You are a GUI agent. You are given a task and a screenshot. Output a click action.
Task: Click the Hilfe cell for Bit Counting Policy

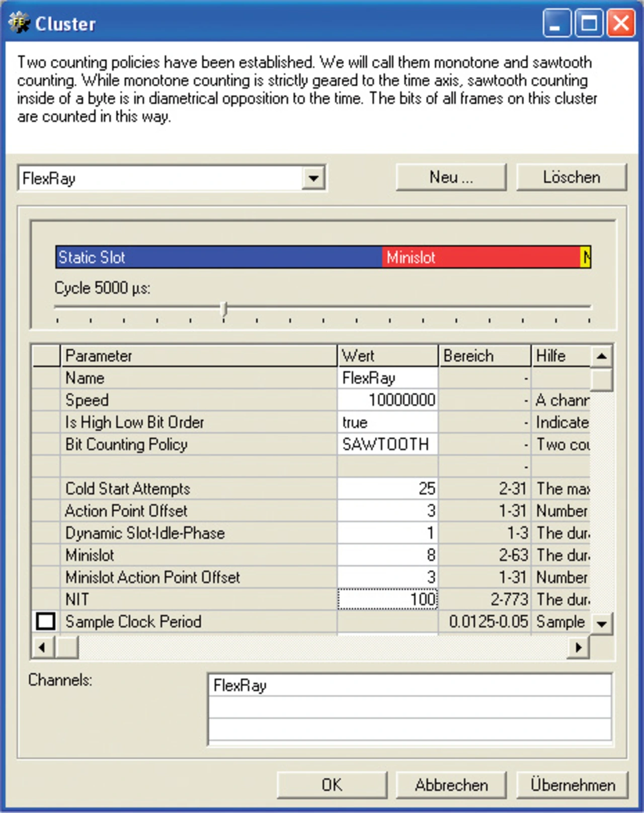[561, 444]
